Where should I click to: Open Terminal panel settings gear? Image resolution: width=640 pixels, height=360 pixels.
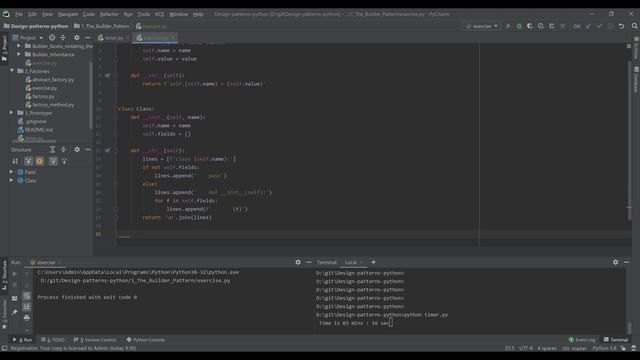[x=616, y=262]
